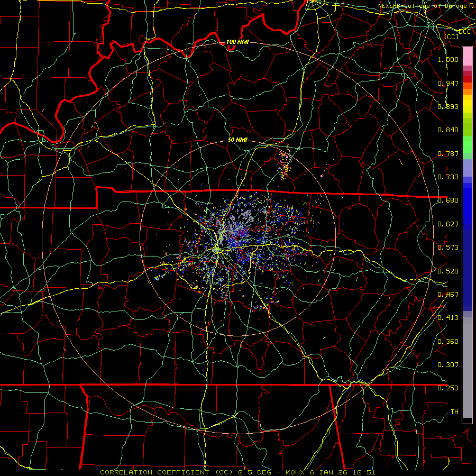Viewport: 476px width, 476px height.
Task: Click the 0.307 legend value
Action: 448,365
